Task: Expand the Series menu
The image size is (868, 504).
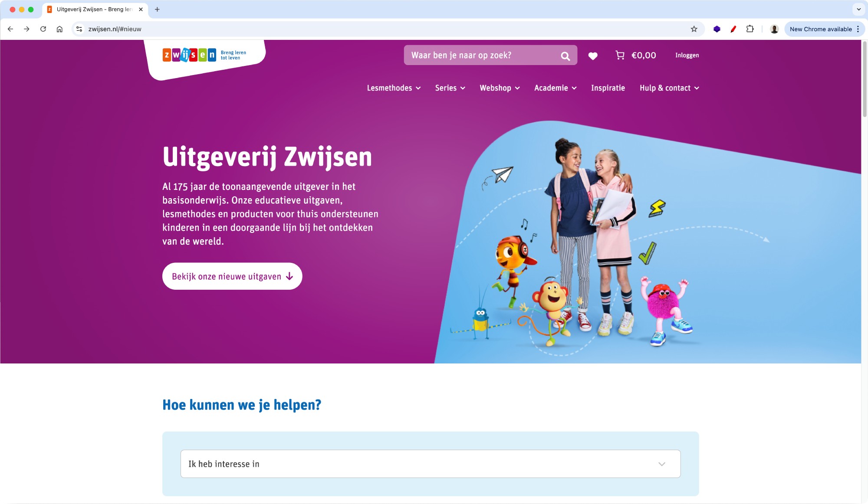Action: coord(450,88)
